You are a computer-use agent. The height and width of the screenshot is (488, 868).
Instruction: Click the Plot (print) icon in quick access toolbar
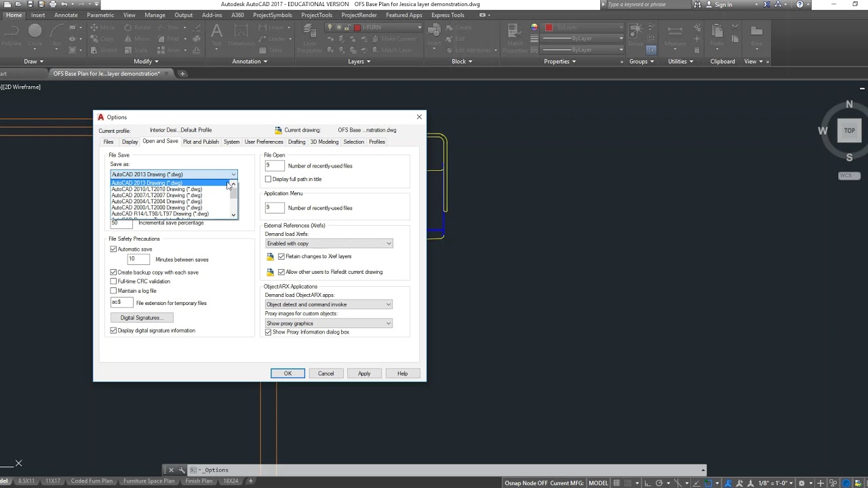52,4
